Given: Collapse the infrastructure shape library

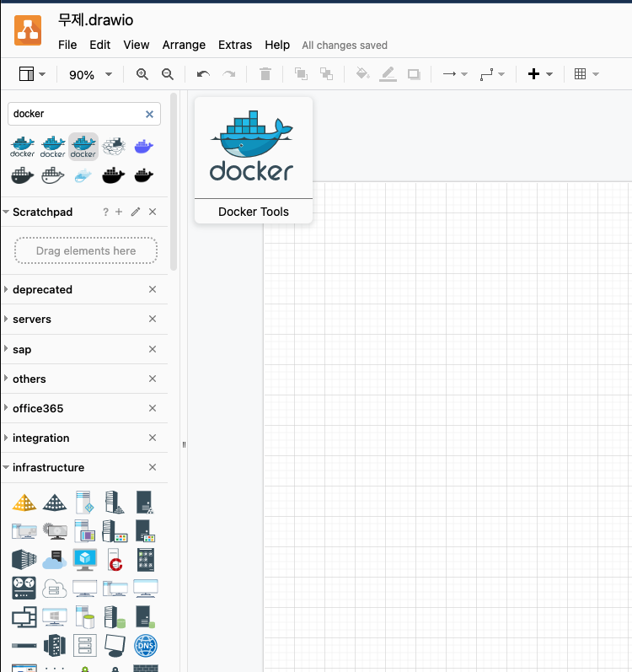Looking at the screenshot, I should pos(48,468).
